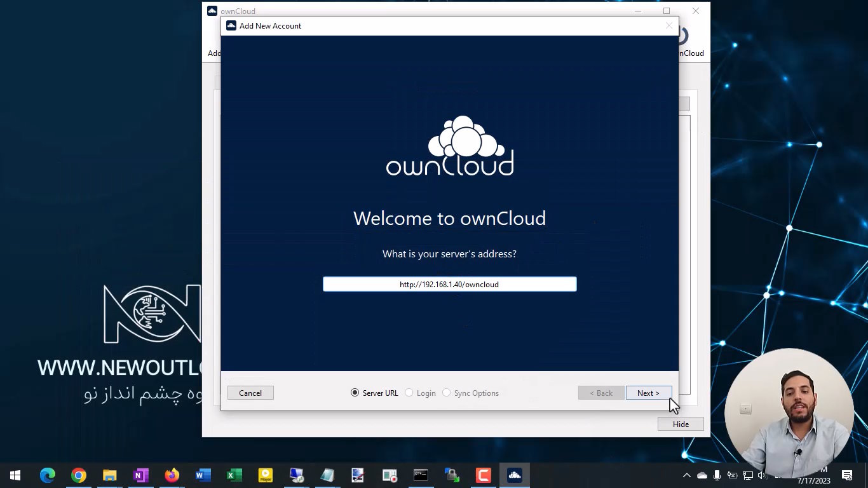Click the OneDrive cloud tray icon

pos(702,475)
